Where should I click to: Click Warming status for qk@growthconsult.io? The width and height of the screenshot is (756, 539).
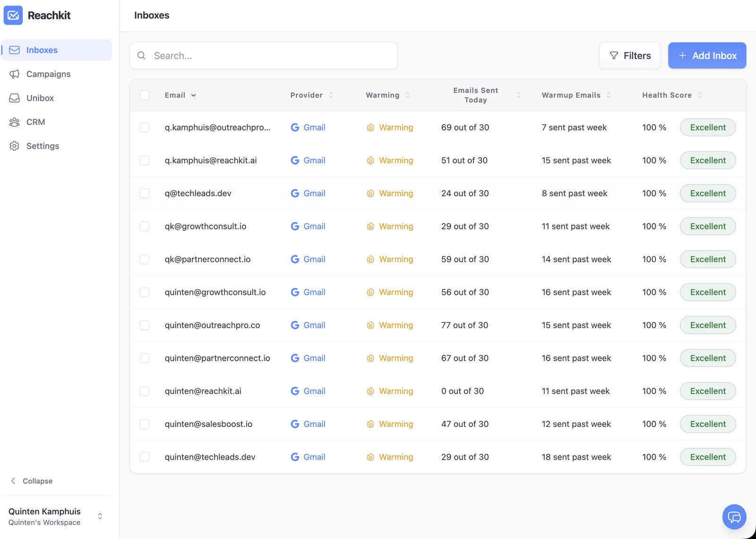click(396, 226)
